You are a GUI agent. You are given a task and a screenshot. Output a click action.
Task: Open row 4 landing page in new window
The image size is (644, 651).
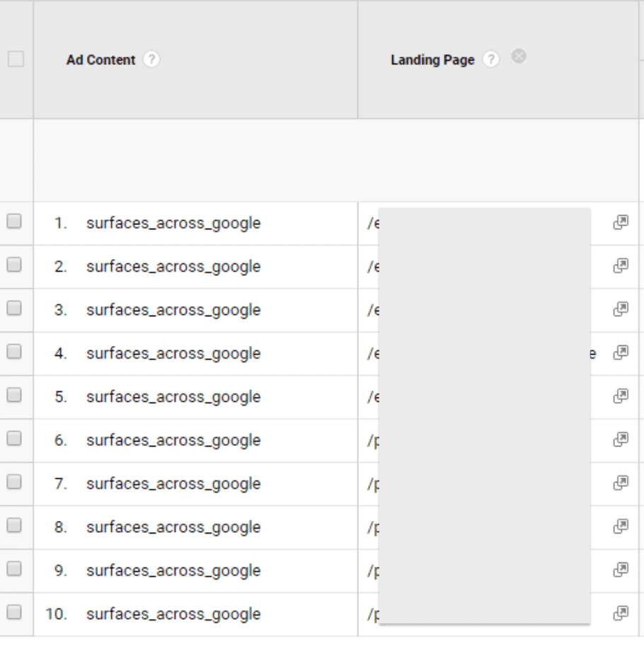pos(621,352)
